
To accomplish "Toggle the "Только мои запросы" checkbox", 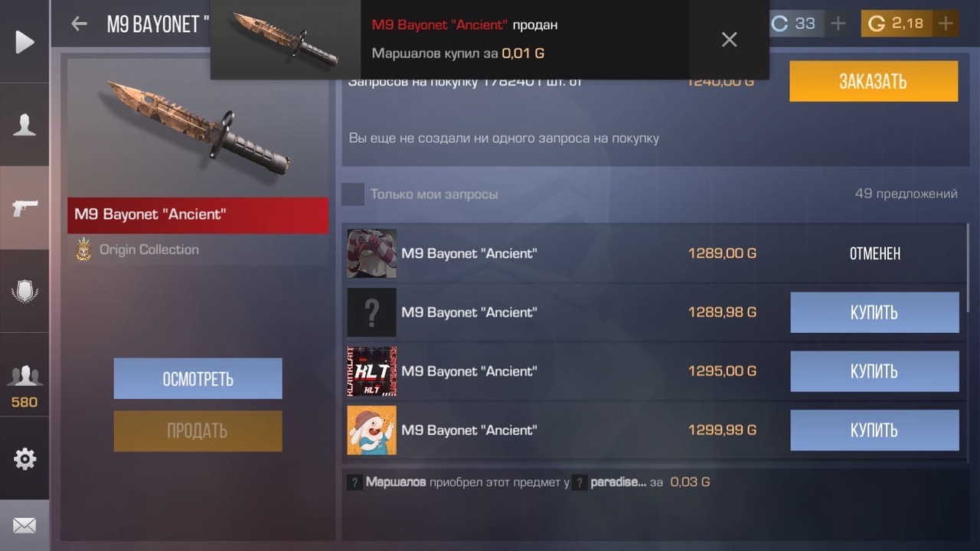I will point(353,194).
